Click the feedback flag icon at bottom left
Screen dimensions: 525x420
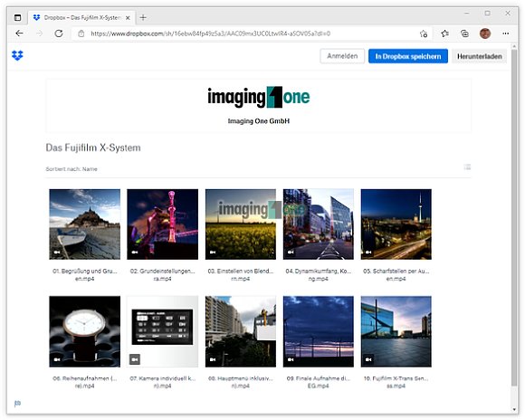(x=17, y=403)
